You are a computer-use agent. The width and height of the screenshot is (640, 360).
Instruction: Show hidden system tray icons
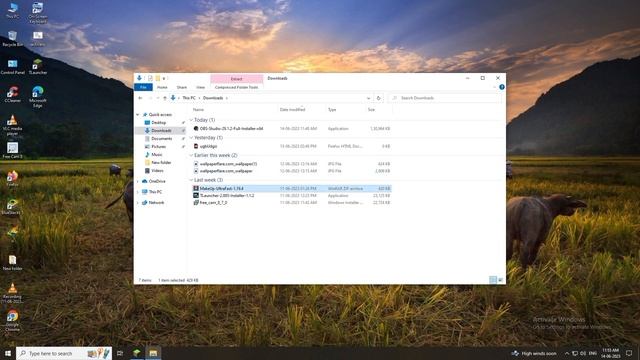pyautogui.click(x=567, y=353)
